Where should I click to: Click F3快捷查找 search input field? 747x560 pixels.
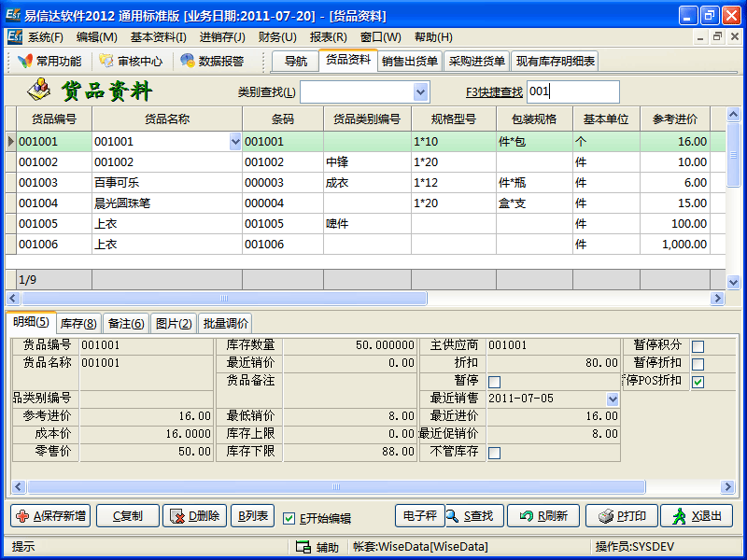tap(572, 91)
